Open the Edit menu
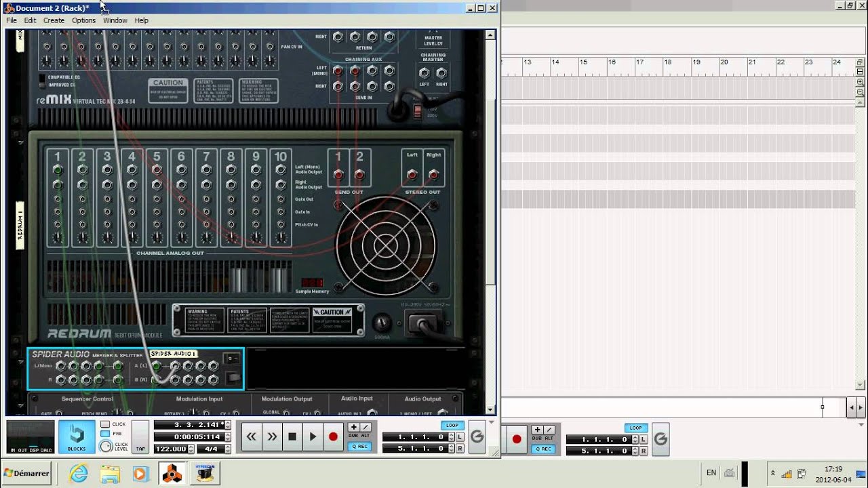Viewport: 868px width, 488px height. 30,20
